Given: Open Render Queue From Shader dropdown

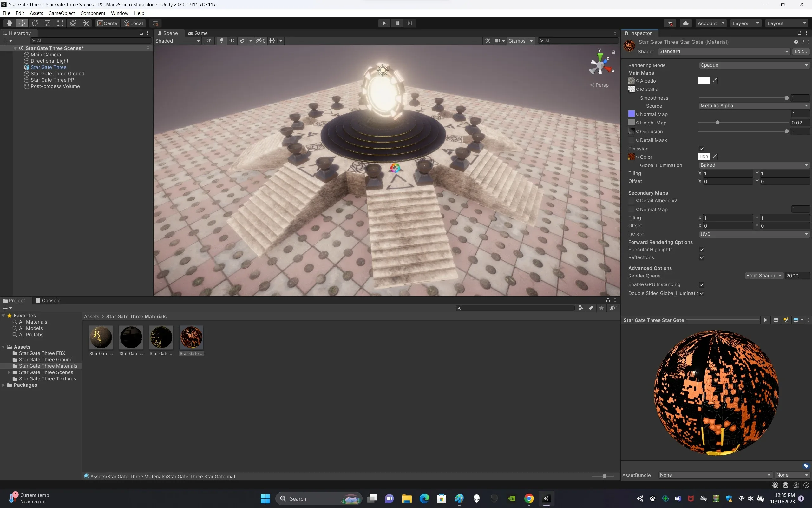Looking at the screenshot, I should (x=764, y=276).
